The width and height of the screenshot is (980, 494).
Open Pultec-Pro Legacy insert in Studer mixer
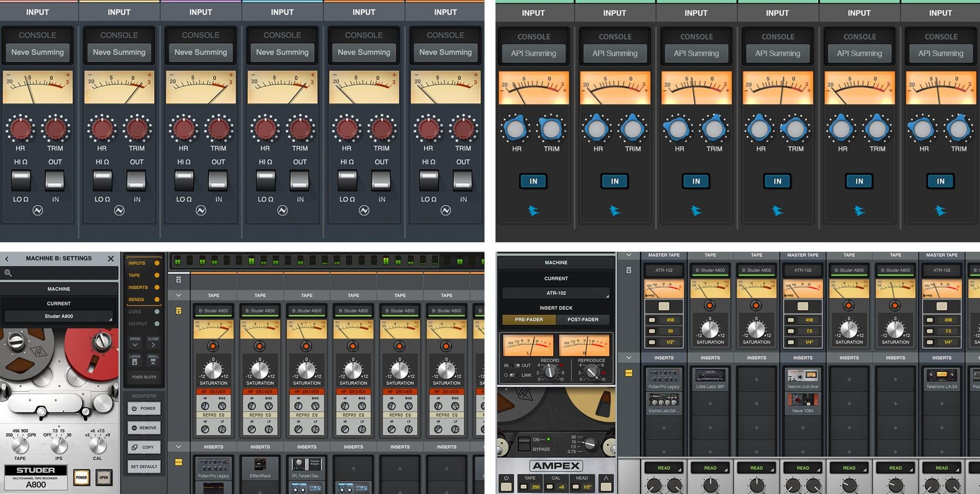[x=213, y=467]
